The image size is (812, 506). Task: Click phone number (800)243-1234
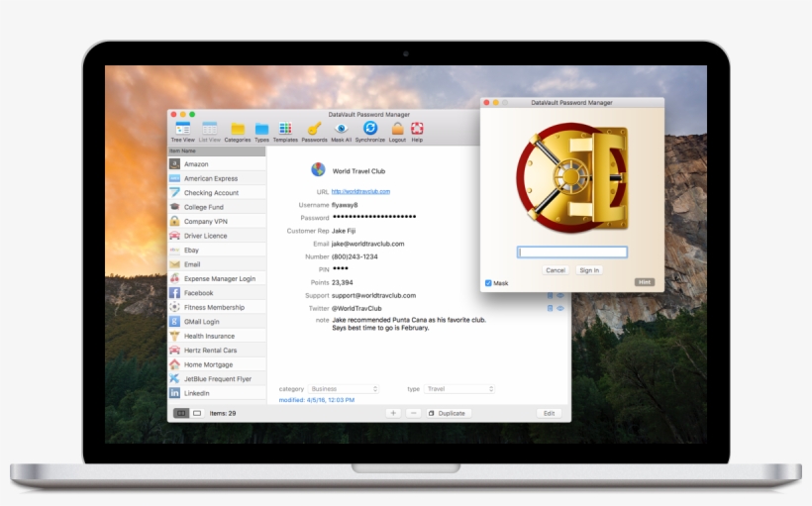tap(355, 256)
